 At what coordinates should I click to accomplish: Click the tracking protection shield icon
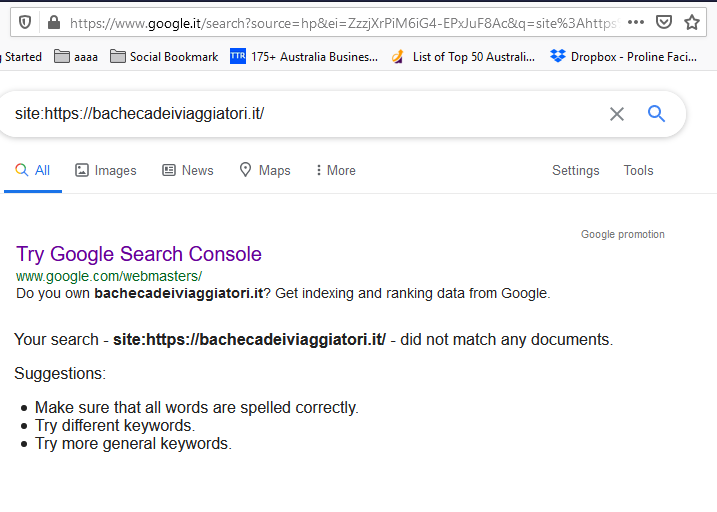click(25, 22)
